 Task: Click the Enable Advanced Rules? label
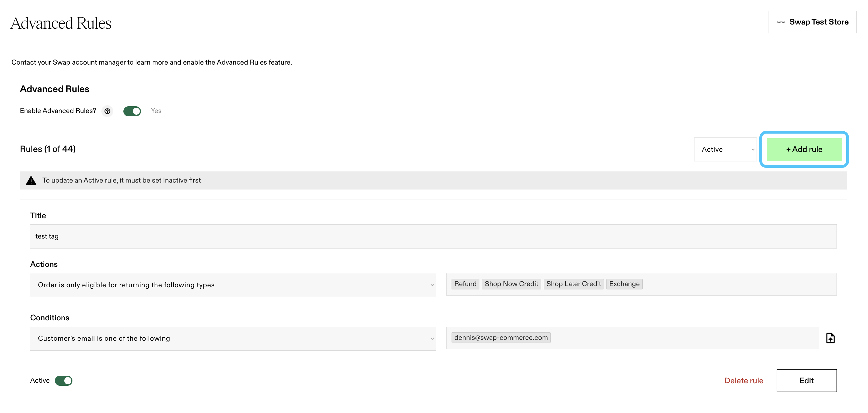pos(58,111)
